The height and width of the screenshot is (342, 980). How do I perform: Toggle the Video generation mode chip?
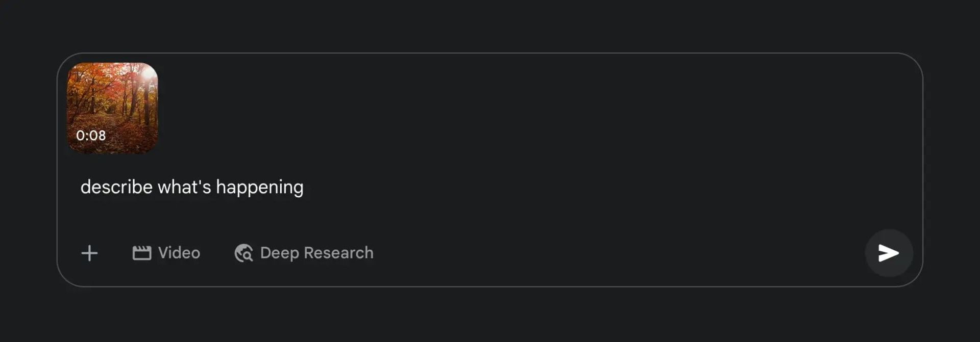pyautogui.click(x=166, y=253)
